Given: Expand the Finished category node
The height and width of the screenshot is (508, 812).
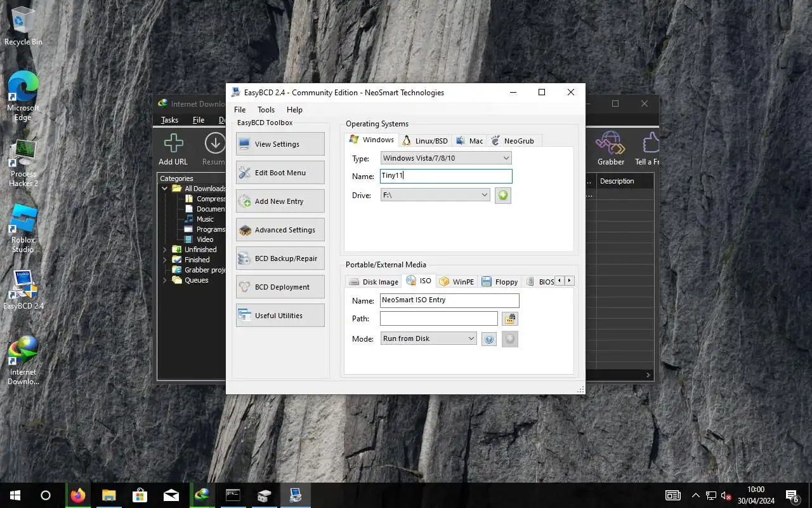Looking at the screenshot, I should pyautogui.click(x=165, y=260).
